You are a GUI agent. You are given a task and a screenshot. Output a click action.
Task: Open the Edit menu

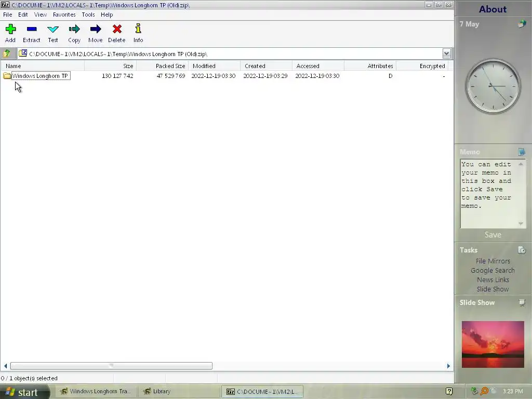[x=23, y=15]
